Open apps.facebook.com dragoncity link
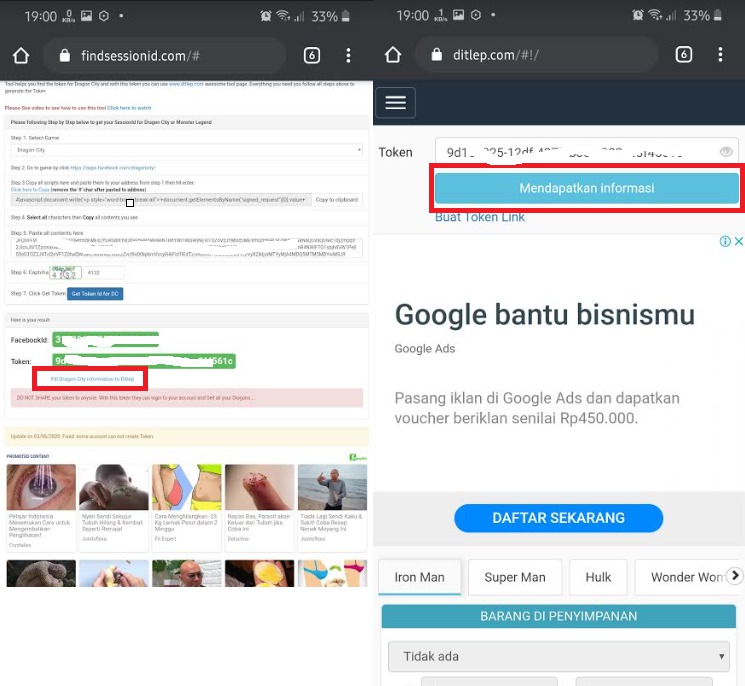 pos(113,168)
